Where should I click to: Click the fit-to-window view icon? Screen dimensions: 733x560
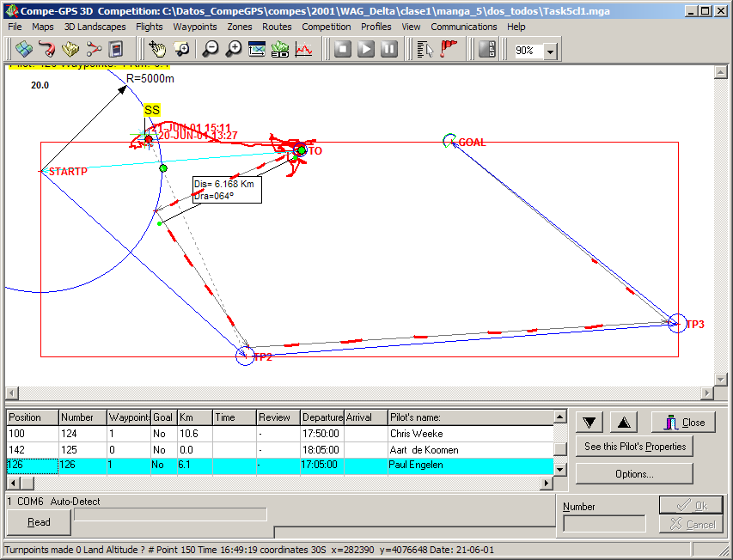tap(257, 49)
